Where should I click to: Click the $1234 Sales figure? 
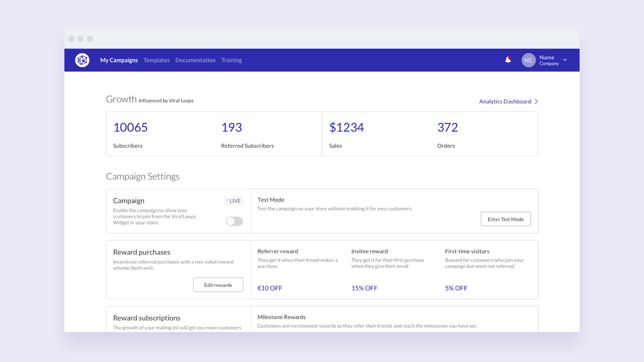[x=347, y=127]
